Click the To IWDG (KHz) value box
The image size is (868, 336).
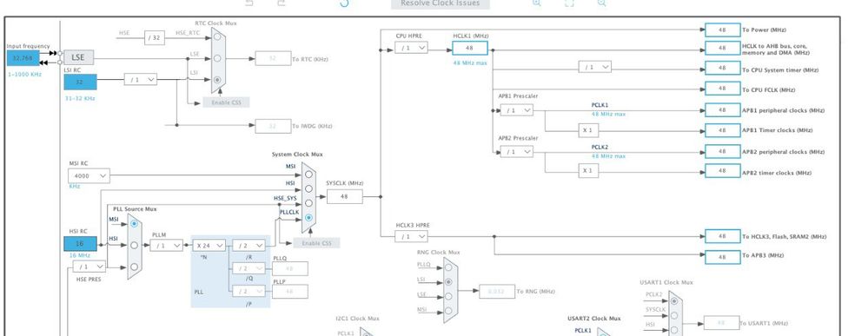coord(273,126)
